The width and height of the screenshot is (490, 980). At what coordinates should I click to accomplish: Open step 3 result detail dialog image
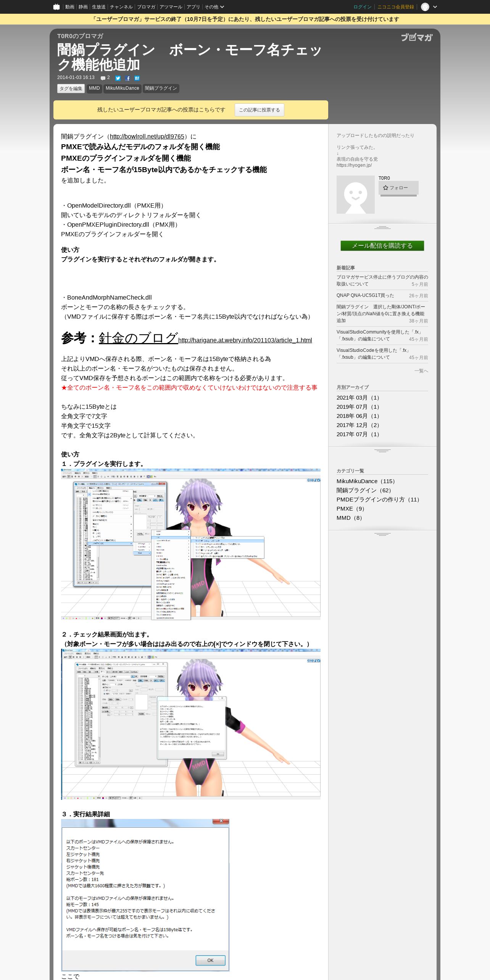coord(145,895)
